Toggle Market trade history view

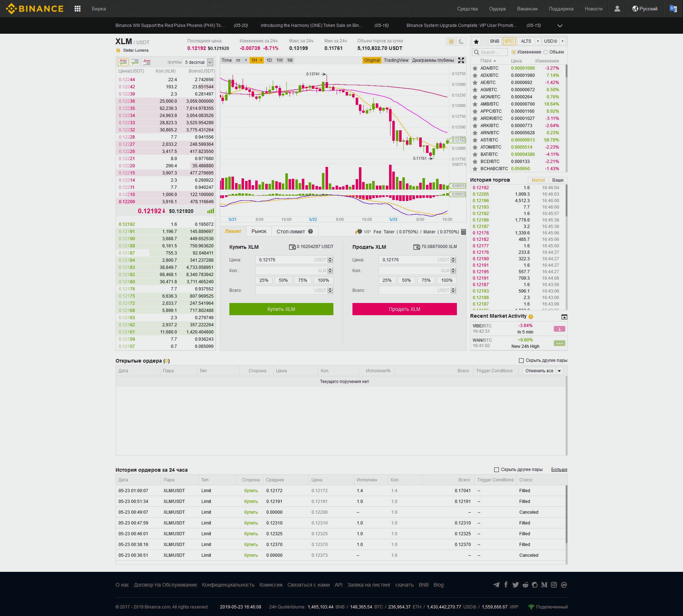(x=538, y=180)
